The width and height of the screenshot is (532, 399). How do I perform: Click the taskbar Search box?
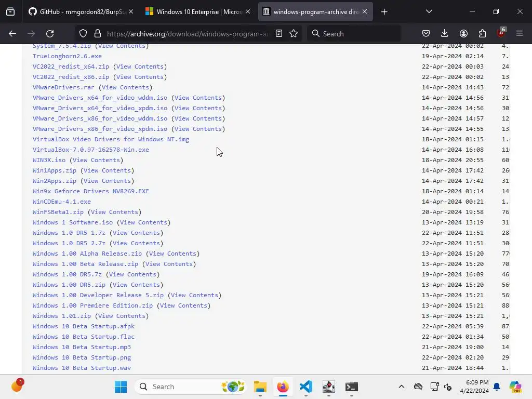(191, 387)
